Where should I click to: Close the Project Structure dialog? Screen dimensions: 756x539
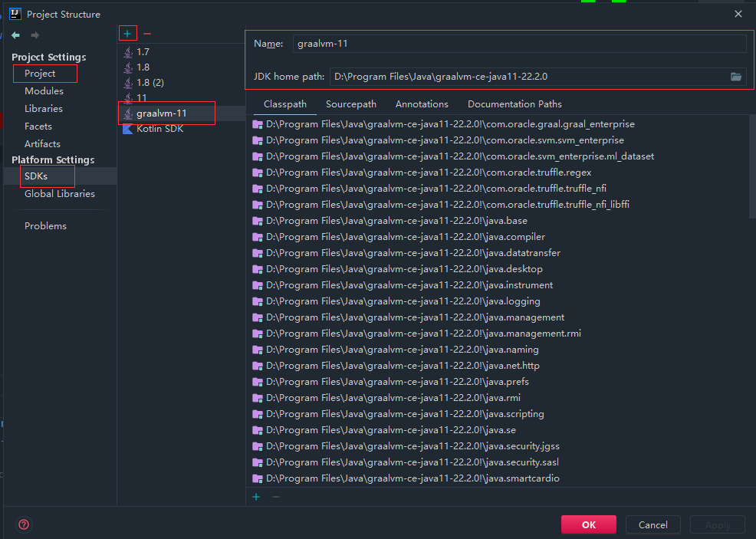pos(738,14)
